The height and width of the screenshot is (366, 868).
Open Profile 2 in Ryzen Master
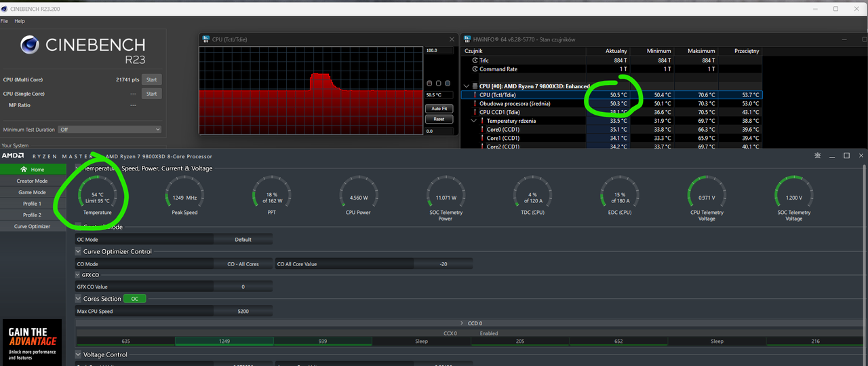32,215
